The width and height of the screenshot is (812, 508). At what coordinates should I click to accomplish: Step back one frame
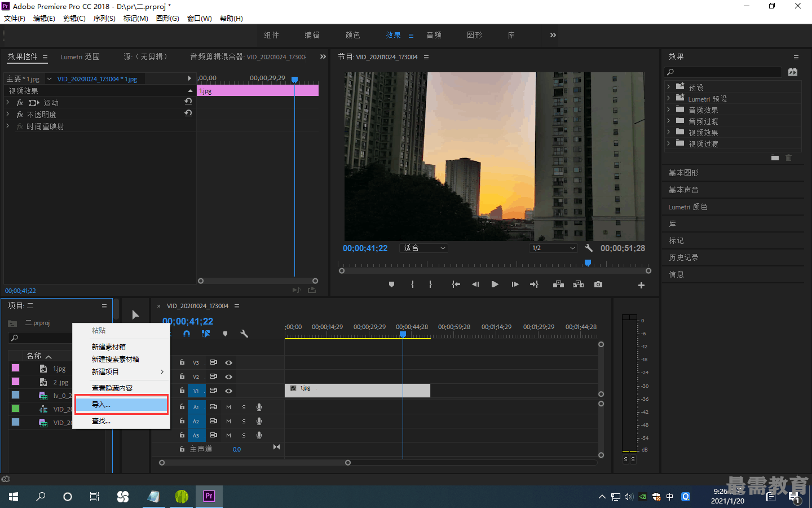pos(475,284)
